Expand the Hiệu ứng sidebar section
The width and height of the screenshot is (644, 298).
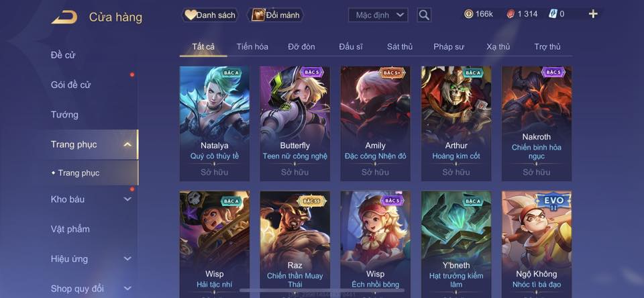pos(127,259)
